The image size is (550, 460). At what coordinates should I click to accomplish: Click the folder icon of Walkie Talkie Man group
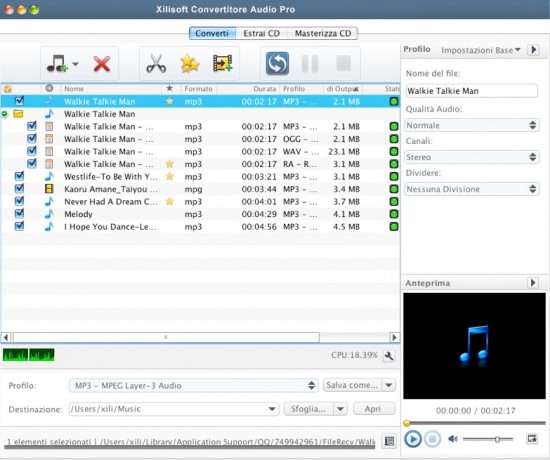point(18,114)
